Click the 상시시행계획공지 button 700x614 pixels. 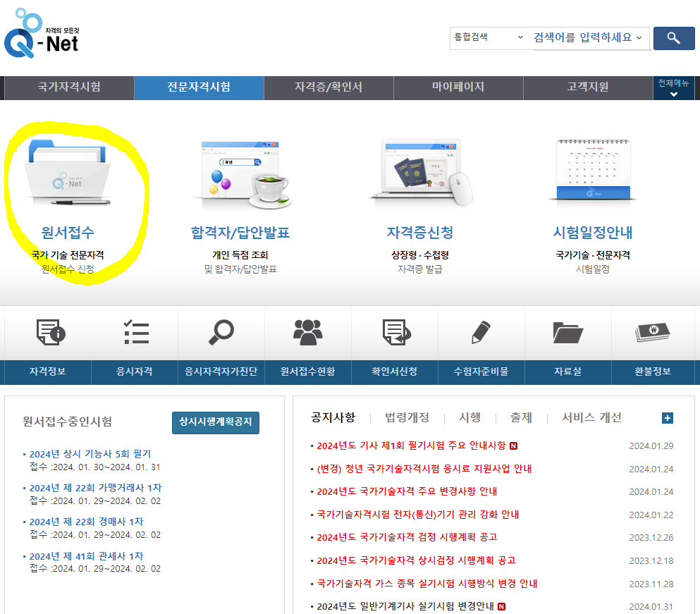(x=216, y=422)
